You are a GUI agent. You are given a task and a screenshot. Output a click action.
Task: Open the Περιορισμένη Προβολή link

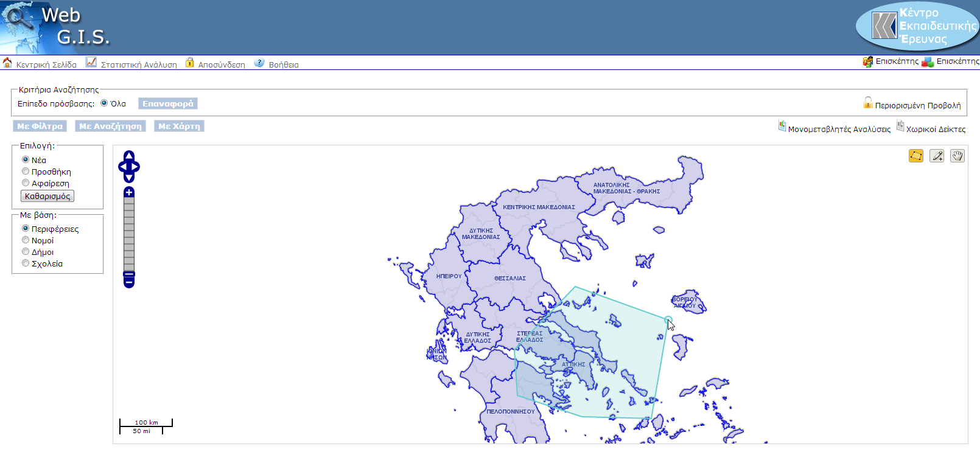point(918,105)
